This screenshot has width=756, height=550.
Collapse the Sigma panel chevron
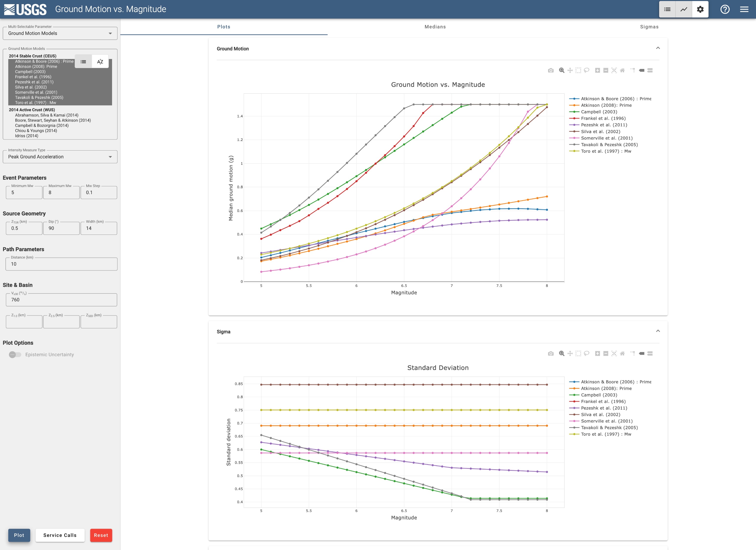point(658,331)
